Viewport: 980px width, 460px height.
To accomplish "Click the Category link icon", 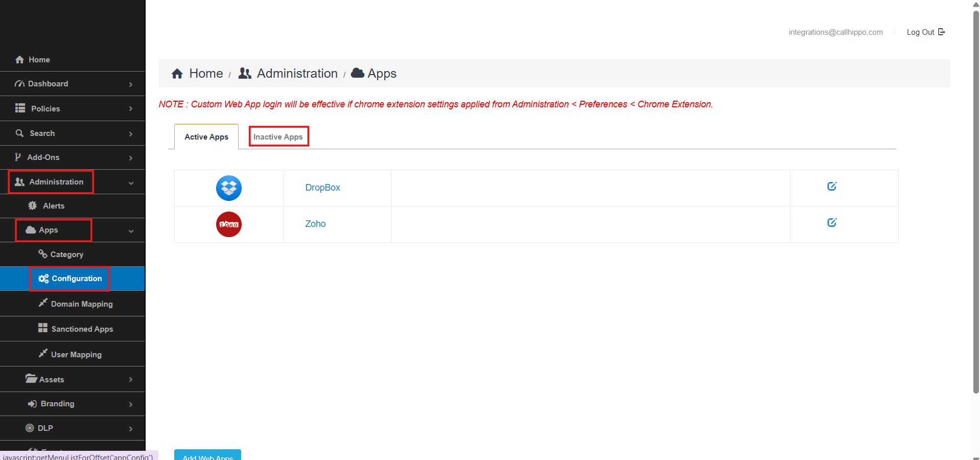I will pyautogui.click(x=43, y=254).
